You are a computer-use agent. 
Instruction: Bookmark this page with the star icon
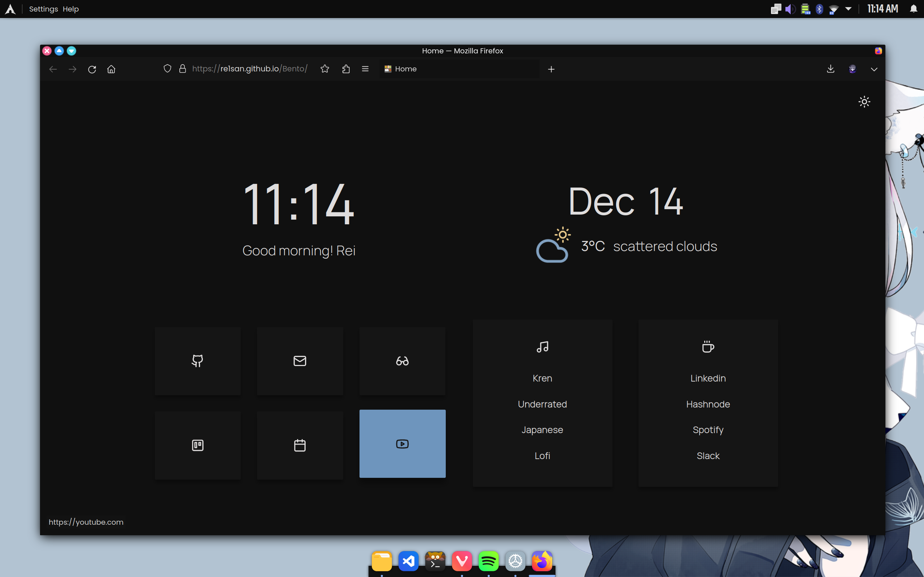pos(324,69)
